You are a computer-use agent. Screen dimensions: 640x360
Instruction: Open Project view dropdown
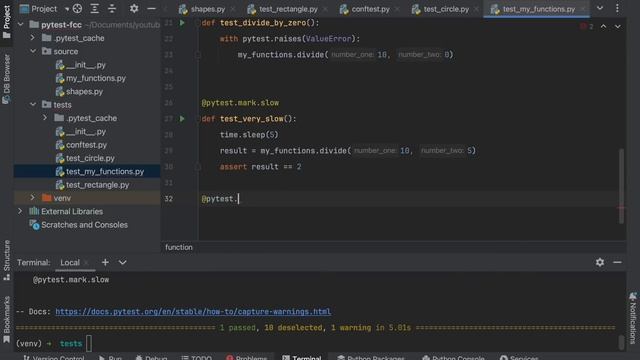click(67, 9)
